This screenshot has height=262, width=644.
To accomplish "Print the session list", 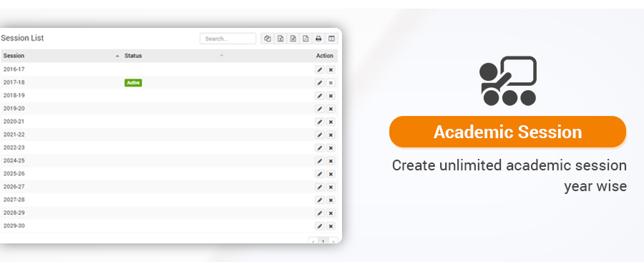I will tap(318, 39).
